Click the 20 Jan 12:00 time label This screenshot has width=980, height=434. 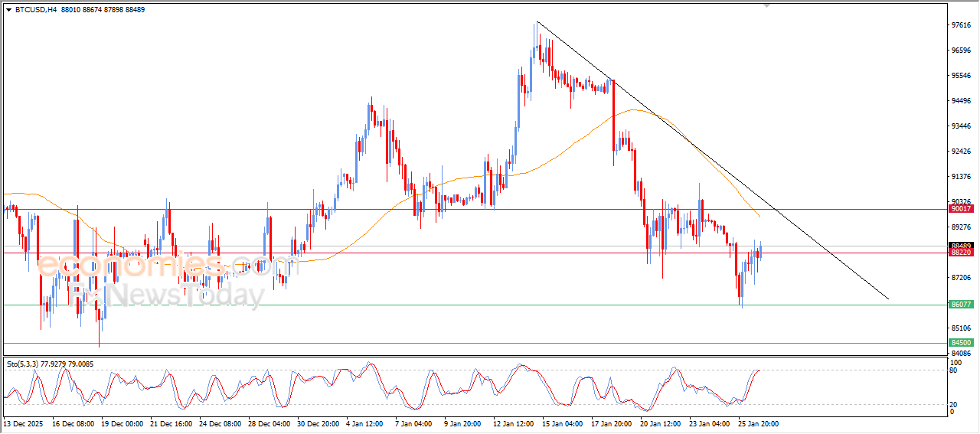pyautogui.click(x=659, y=423)
